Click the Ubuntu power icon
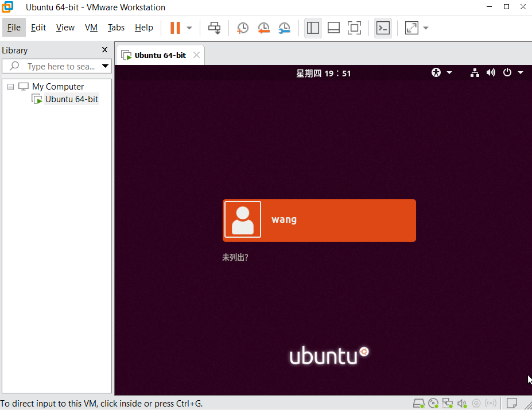Screen dimensions: 532x410 507,72
